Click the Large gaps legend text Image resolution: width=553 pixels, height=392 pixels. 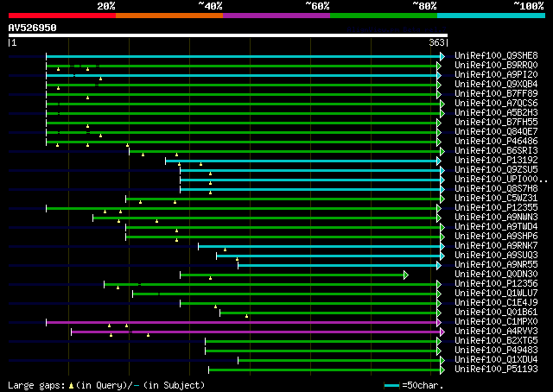36,385
